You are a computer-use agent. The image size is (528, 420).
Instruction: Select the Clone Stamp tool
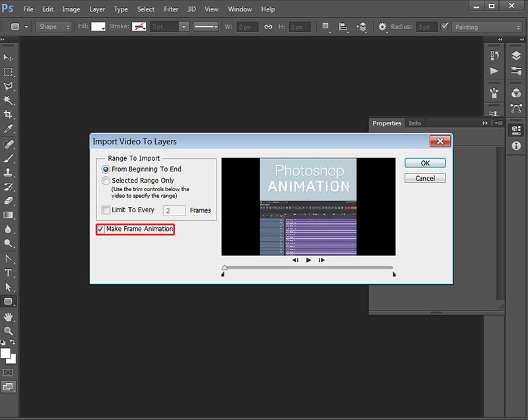(x=8, y=173)
